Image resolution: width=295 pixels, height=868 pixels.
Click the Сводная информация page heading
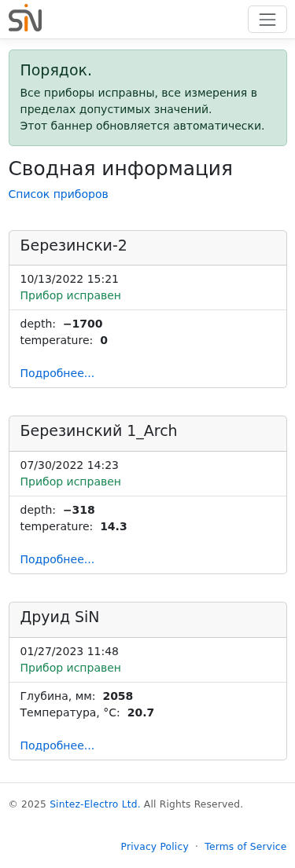[120, 168]
